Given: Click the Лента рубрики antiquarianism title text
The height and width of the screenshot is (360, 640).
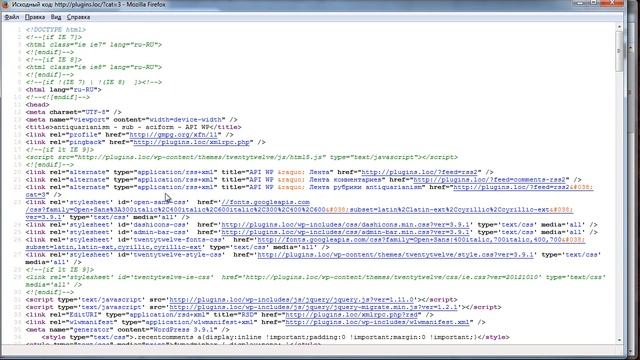Looking at the screenshot, I should (x=366, y=187).
